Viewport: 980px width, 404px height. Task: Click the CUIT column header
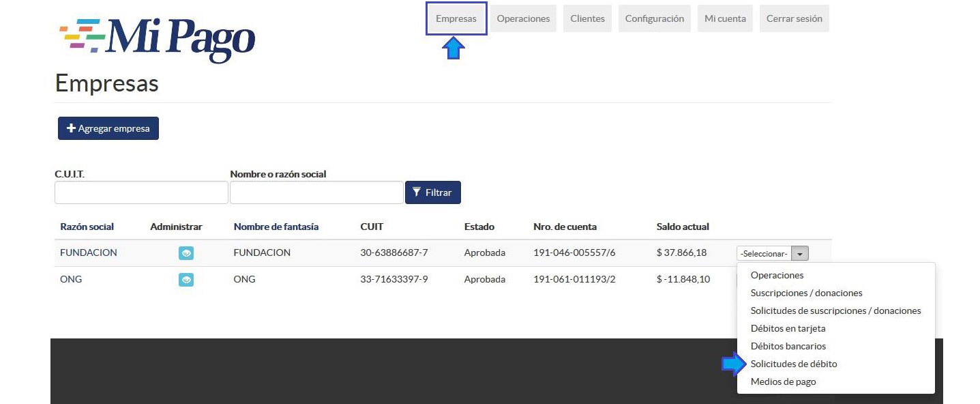[x=372, y=227]
